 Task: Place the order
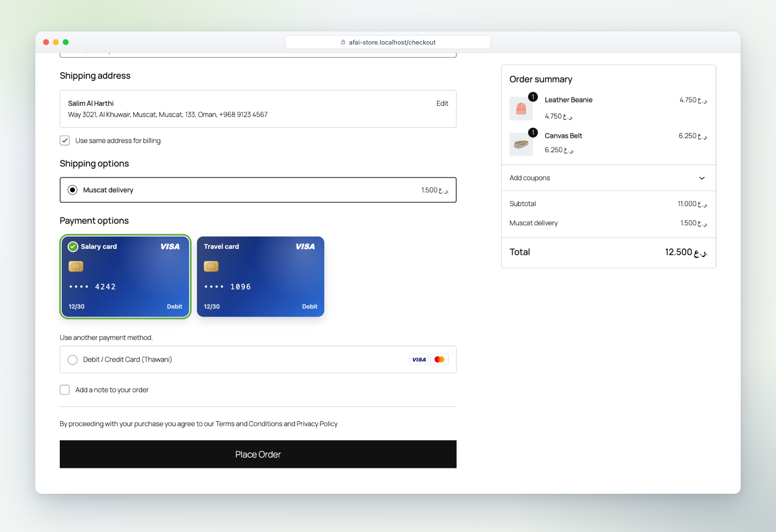click(x=258, y=455)
